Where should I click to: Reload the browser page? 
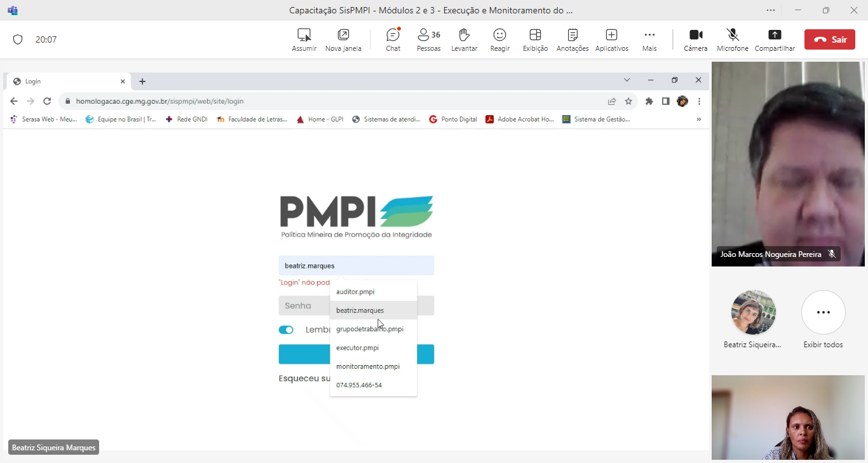click(47, 101)
